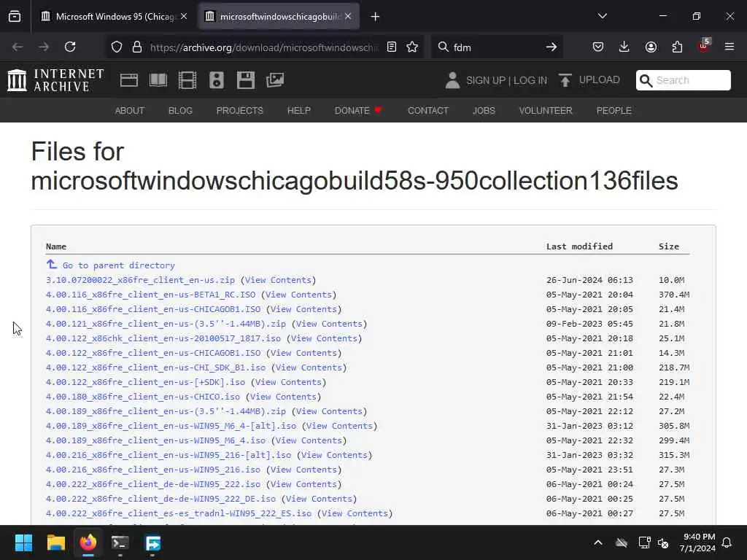Screen dimensions: 747x560
Task: Open Firefox application hamburger menu
Action: [x=729, y=47]
